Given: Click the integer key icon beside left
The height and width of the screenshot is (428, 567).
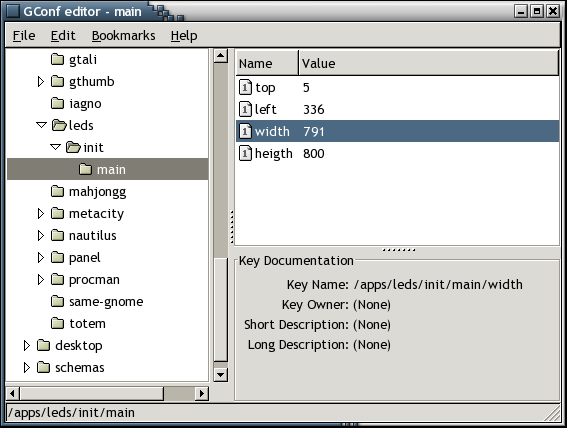Looking at the screenshot, I should (245, 110).
